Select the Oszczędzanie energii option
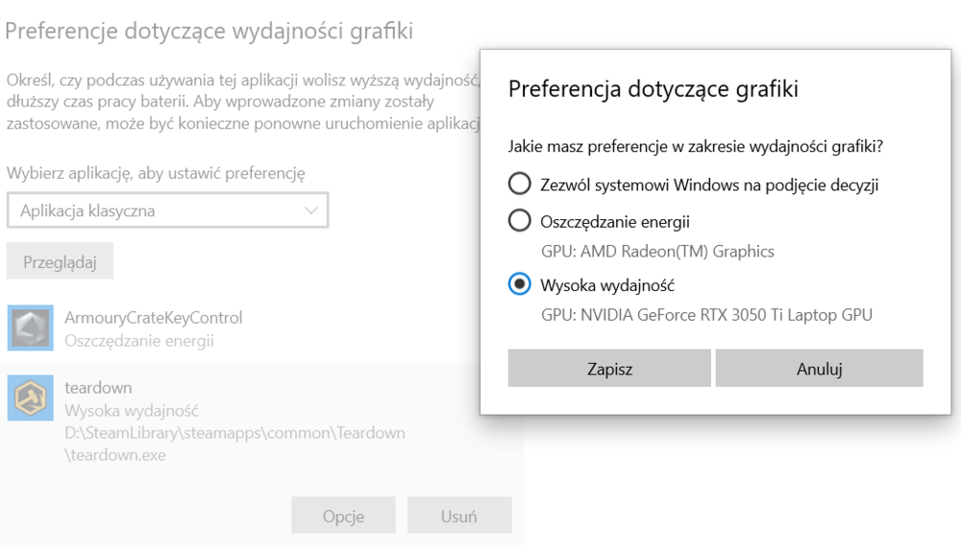961x560 pixels. 519,220
